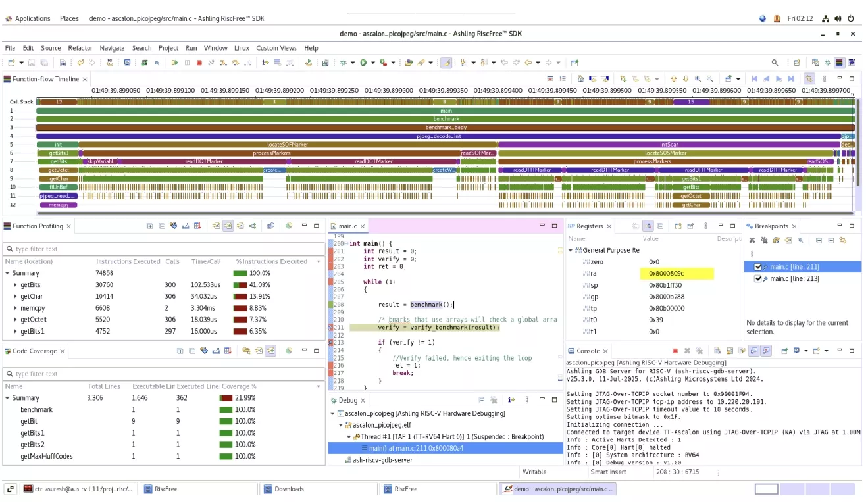Collapse ascalon_picojpeg debug launch node
This screenshot has width=868, height=502.
point(332,413)
